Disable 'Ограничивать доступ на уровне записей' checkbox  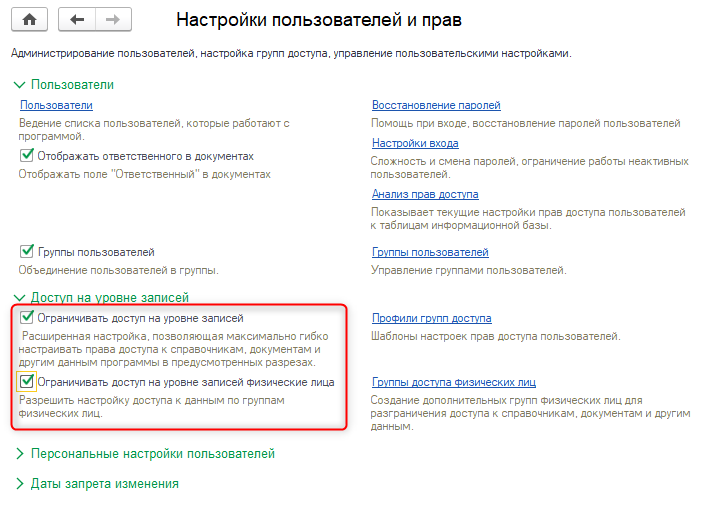coord(27,318)
